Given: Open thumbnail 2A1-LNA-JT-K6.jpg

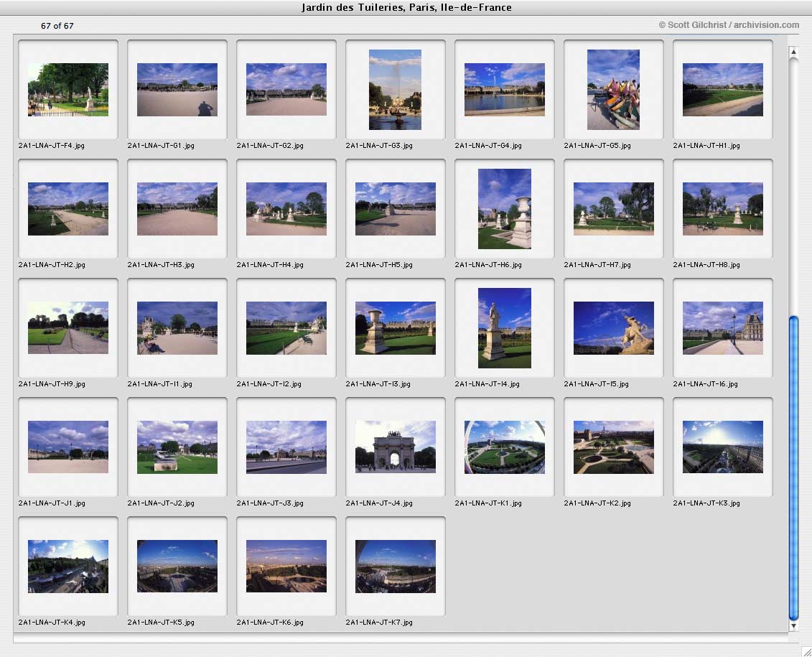Looking at the screenshot, I should point(286,567).
